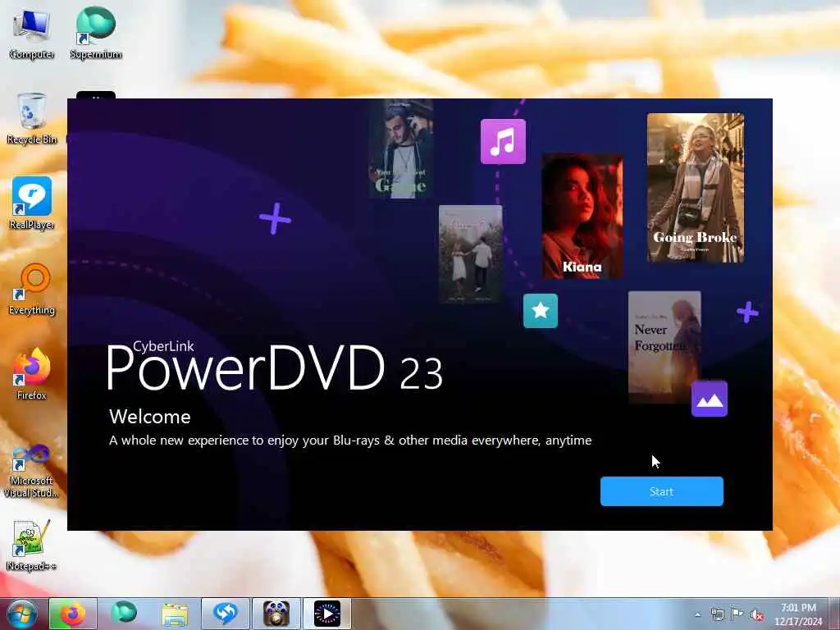840x630 pixels.
Task: Launch Supermium from the taskbar
Action: click(123, 614)
